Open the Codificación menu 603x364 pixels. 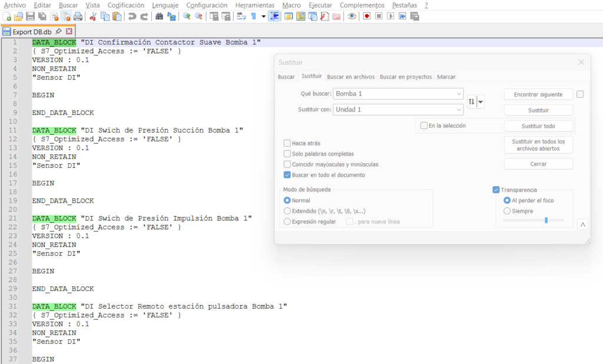pos(125,5)
